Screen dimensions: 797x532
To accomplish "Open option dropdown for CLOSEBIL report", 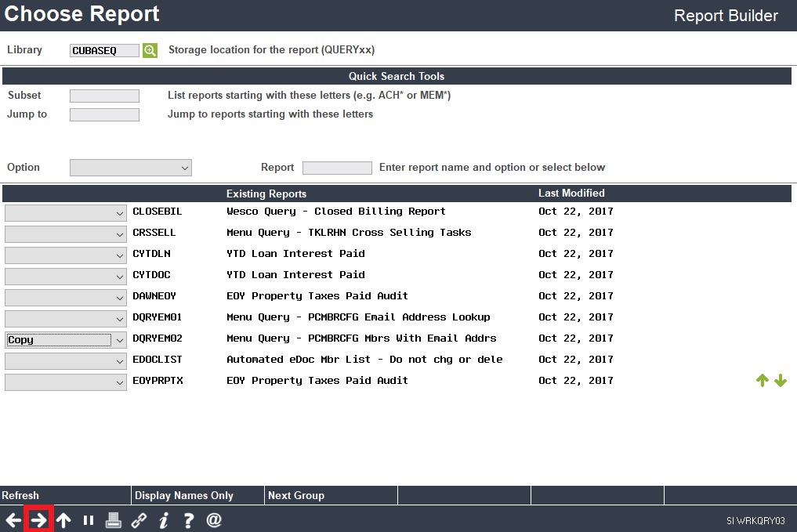I will (66, 213).
